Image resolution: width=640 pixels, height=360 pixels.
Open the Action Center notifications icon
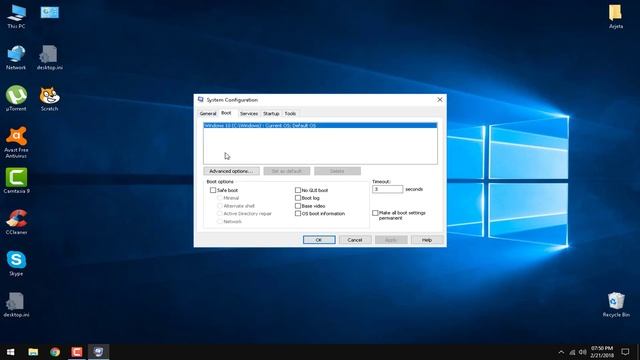pos(625,352)
